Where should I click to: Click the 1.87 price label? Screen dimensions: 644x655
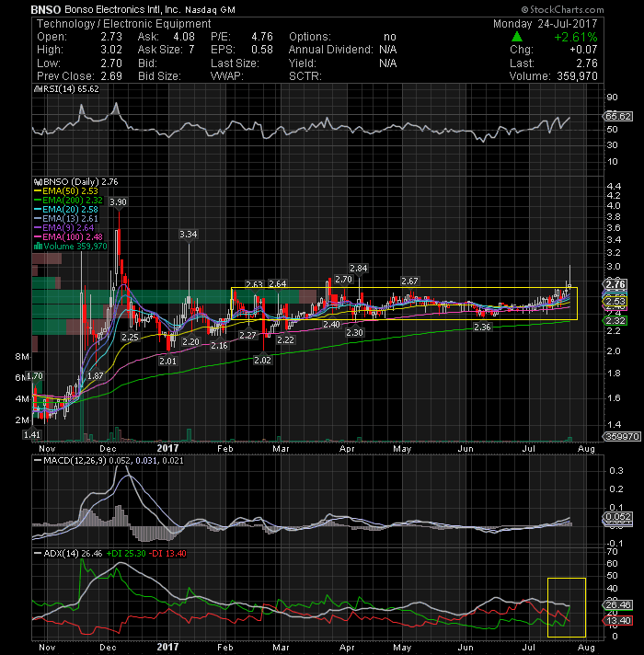96,376
